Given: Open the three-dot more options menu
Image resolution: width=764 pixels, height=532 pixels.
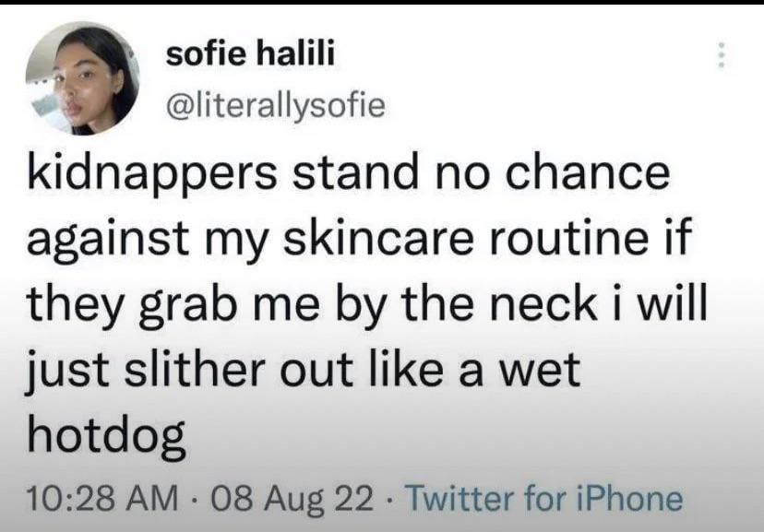Looking at the screenshot, I should (x=722, y=54).
